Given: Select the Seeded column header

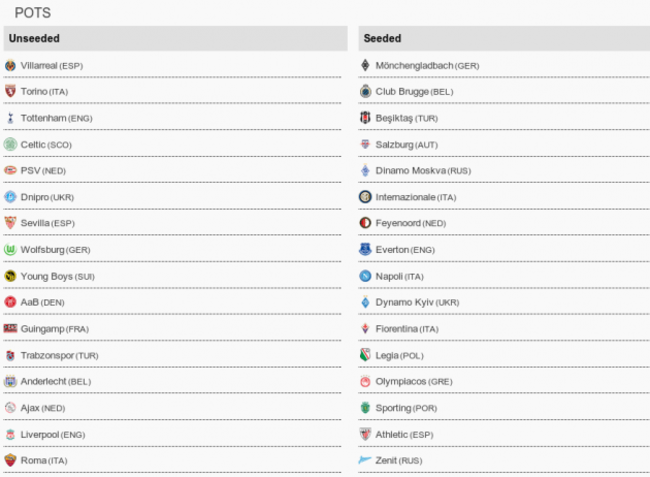Looking at the screenshot, I should [382, 39].
